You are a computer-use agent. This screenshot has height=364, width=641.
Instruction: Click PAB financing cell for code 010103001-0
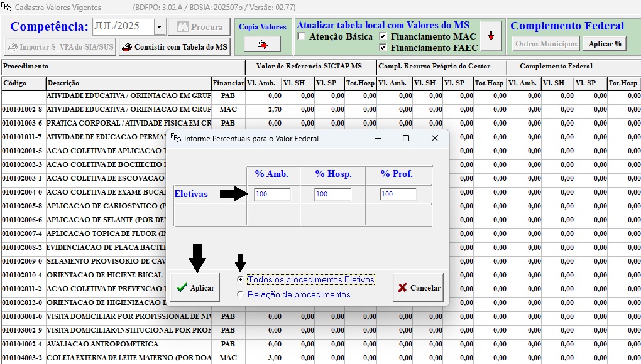[228, 317]
